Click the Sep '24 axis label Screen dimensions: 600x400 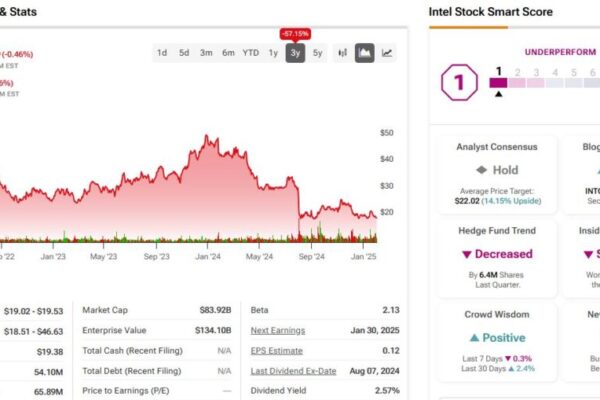pos(311,256)
